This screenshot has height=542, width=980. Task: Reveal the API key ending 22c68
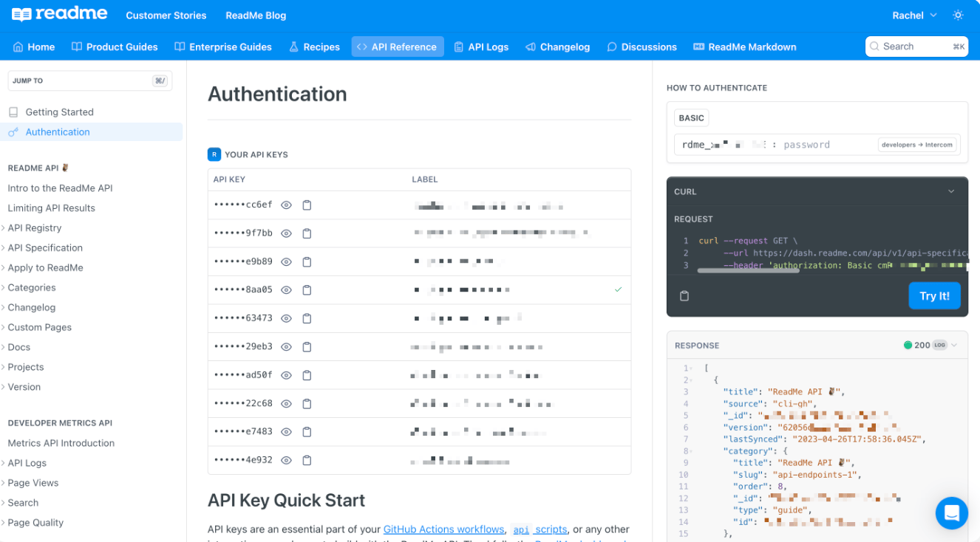pos(286,403)
